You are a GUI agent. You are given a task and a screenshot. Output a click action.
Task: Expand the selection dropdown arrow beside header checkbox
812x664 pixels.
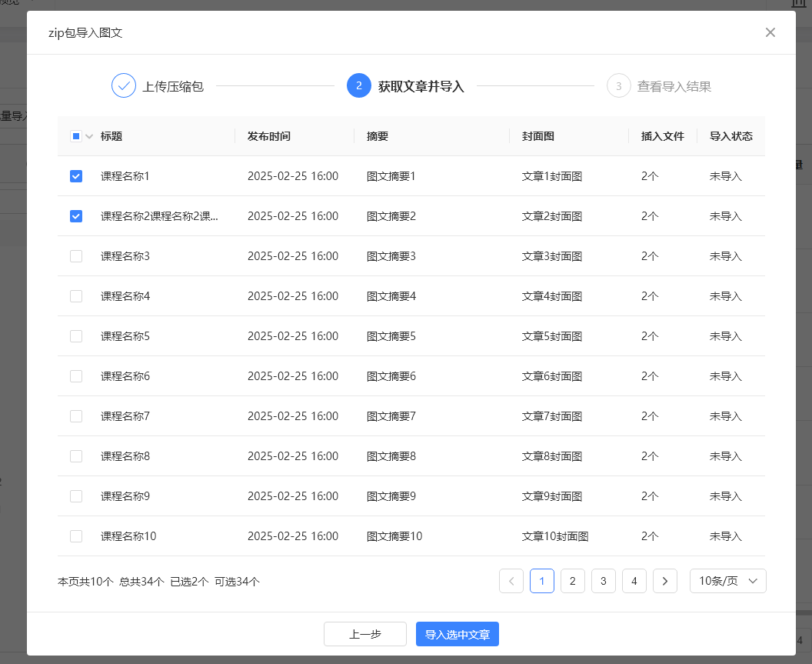point(89,137)
